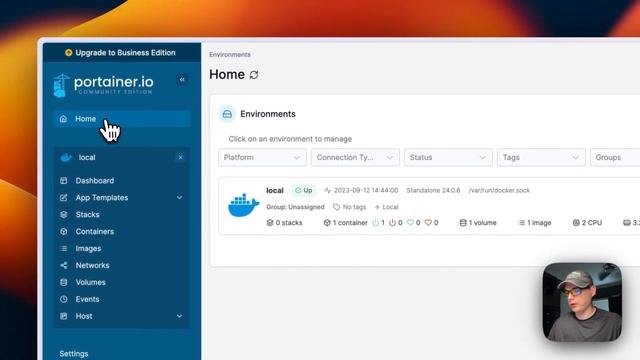The width and height of the screenshot is (640, 360).
Task: Expand the App Templates submenu chevron
Action: [x=180, y=198]
